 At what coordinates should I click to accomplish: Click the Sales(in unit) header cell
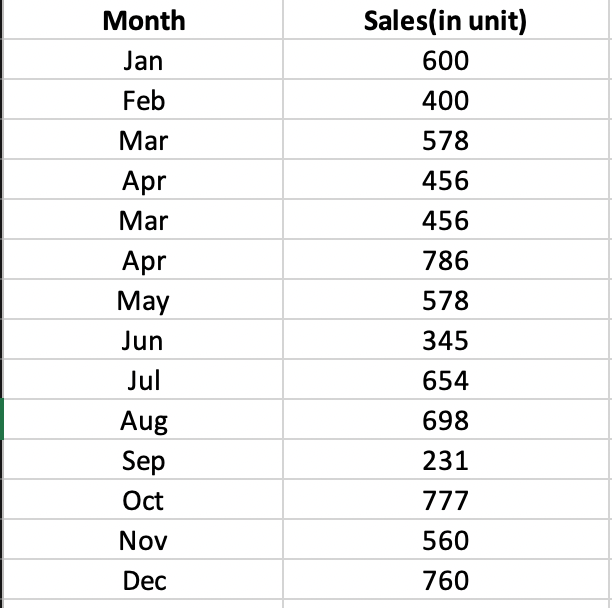(444, 20)
